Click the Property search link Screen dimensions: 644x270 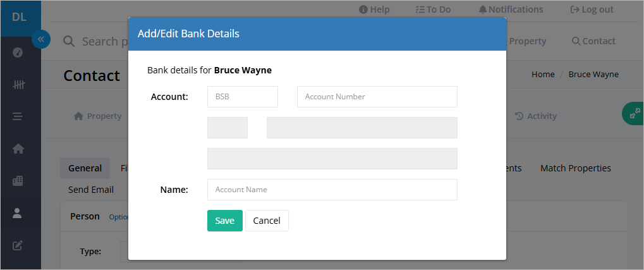click(x=527, y=41)
